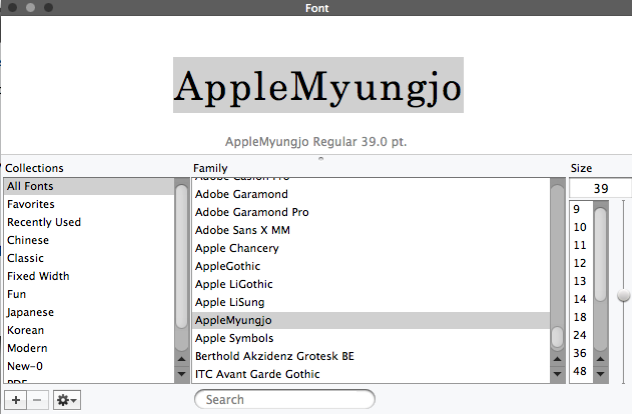
Task: Click the preview pane divider handle
Action: tap(321, 158)
